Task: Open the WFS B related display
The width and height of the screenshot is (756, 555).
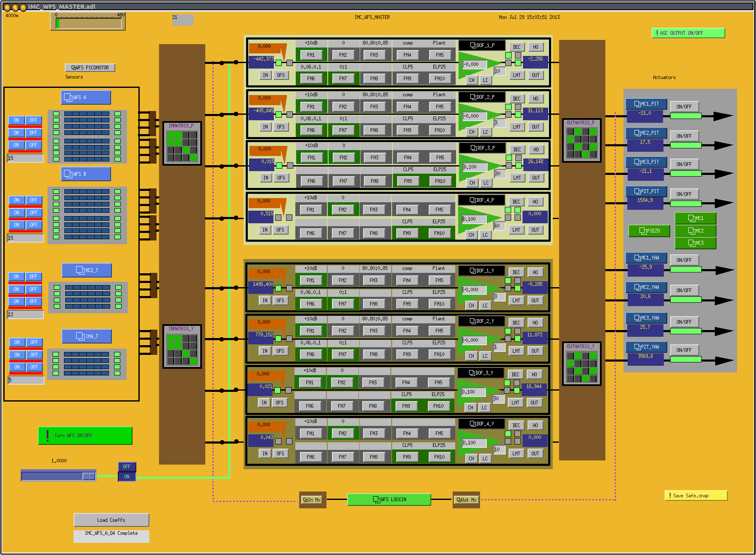Action: 86,174
